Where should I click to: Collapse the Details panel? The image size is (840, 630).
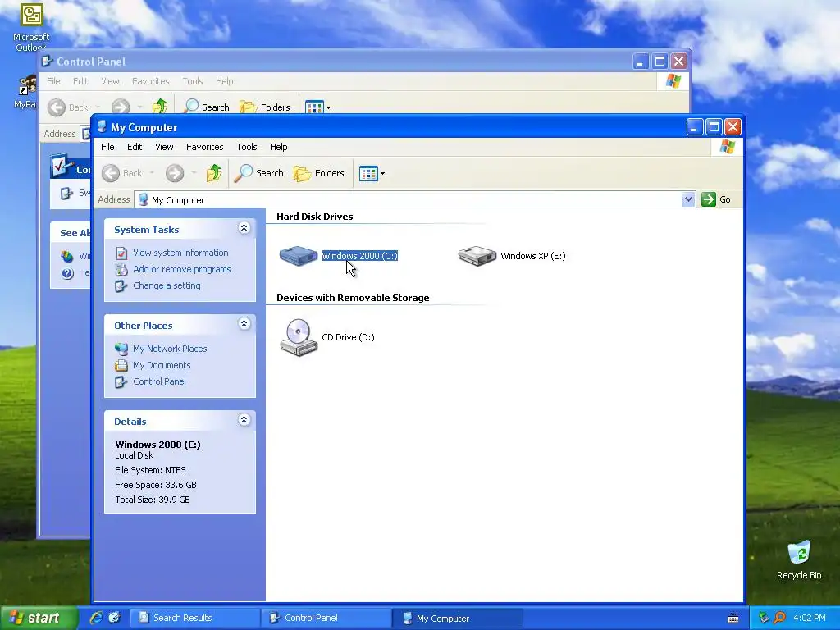244,419
